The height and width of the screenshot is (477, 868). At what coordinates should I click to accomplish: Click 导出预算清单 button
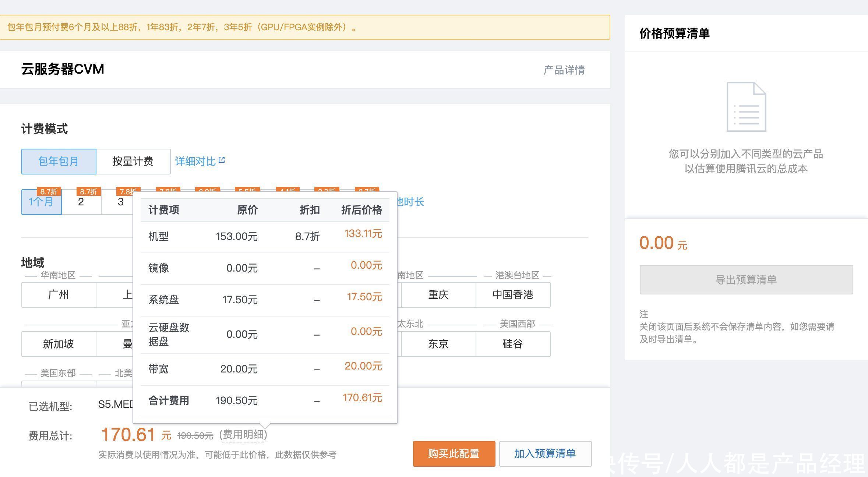point(746,280)
